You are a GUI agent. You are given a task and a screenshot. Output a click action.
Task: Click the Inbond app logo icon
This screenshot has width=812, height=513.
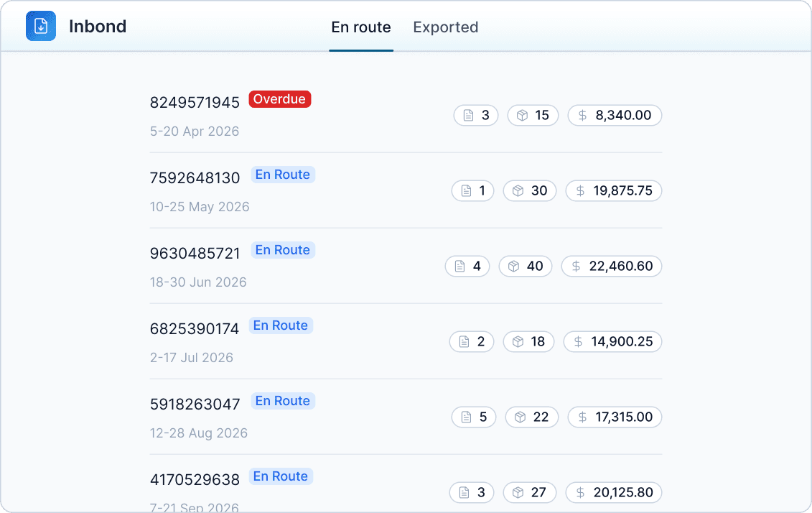41,27
